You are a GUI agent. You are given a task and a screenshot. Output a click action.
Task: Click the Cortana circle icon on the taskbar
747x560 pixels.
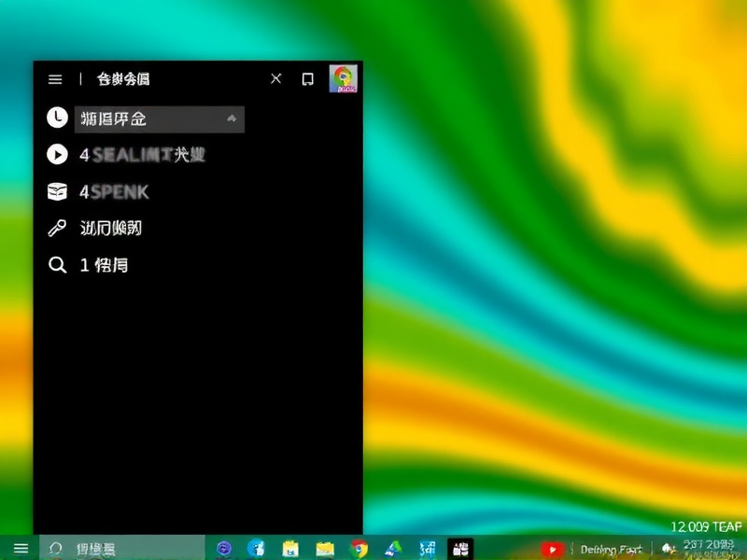54,549
